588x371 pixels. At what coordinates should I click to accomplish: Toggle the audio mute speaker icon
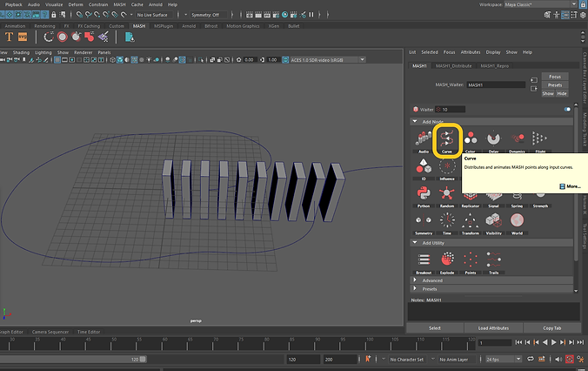[x=558, y=359]
